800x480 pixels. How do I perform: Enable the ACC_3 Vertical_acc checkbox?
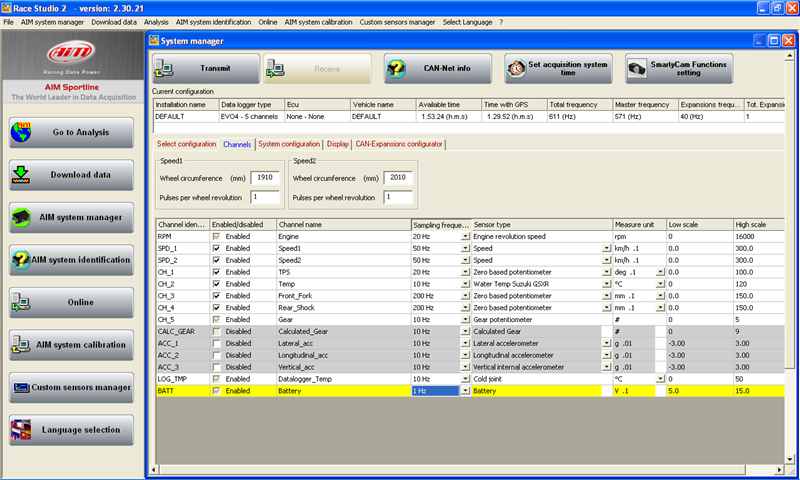tap(216, 367)
